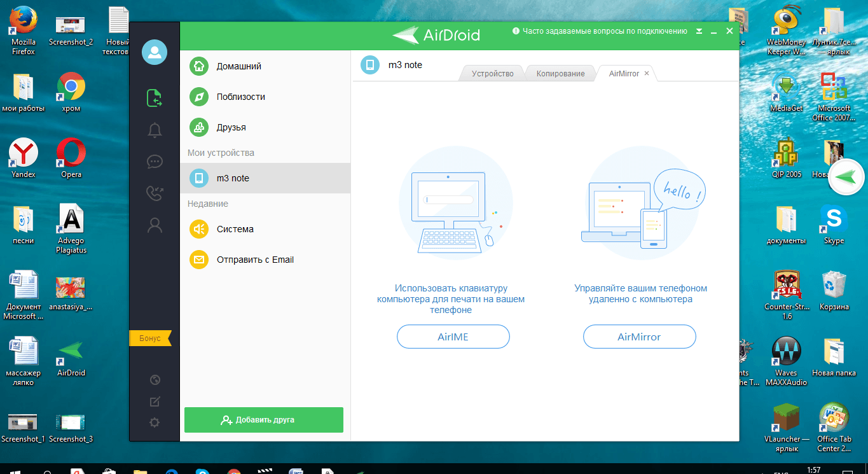Switch to the Копирование tab
This screenshot has width=868, height=474.
click(x=560, y=74)
